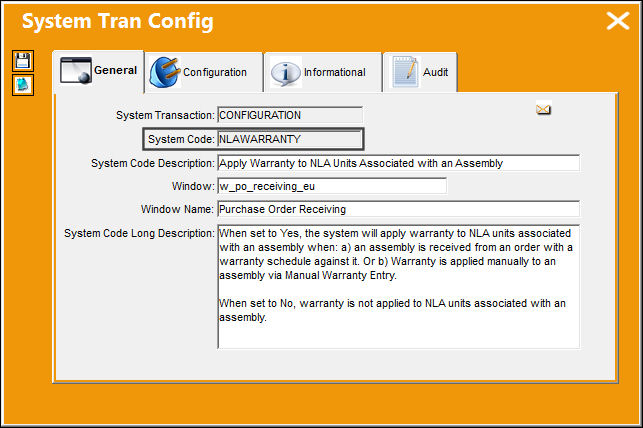Screen dimensions: 643x428
Task: Close the System Tran Config window
Action: tap(618, 21)
